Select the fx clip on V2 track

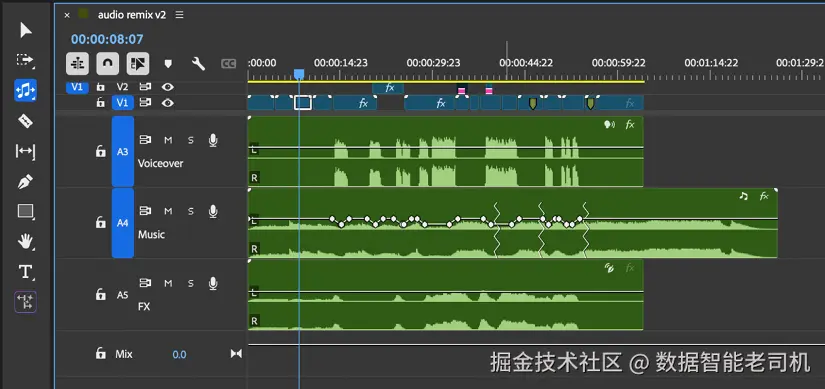(388, 88)
